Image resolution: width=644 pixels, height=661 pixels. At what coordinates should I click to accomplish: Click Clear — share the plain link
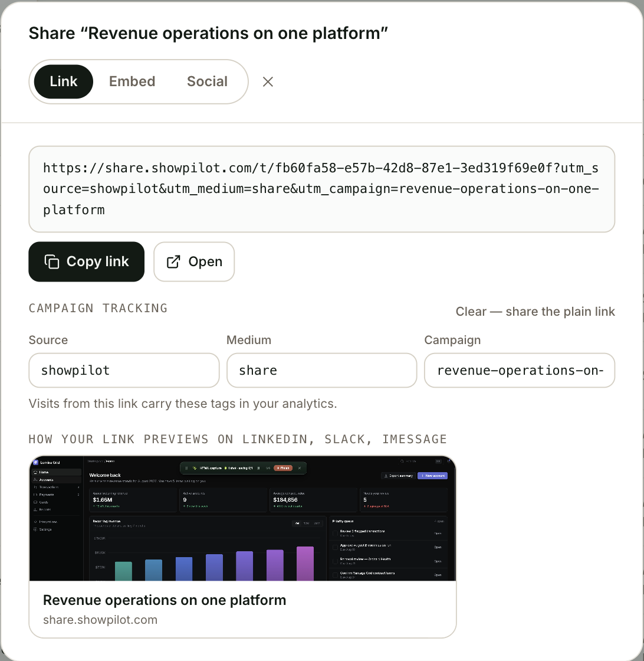tap(535, 312)
